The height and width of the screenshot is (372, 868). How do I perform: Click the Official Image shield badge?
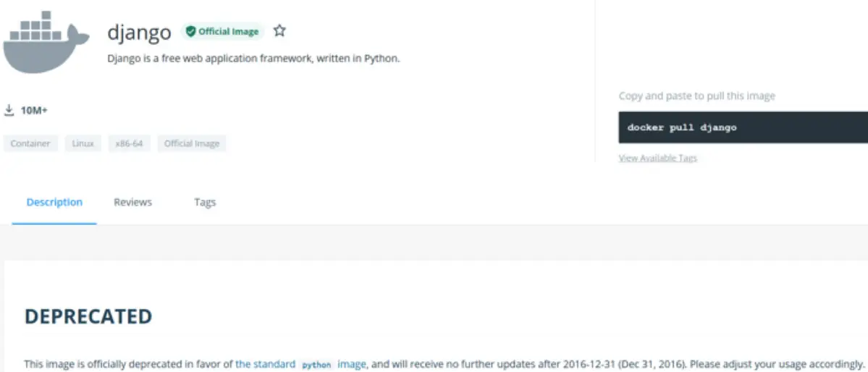point(222,31)
